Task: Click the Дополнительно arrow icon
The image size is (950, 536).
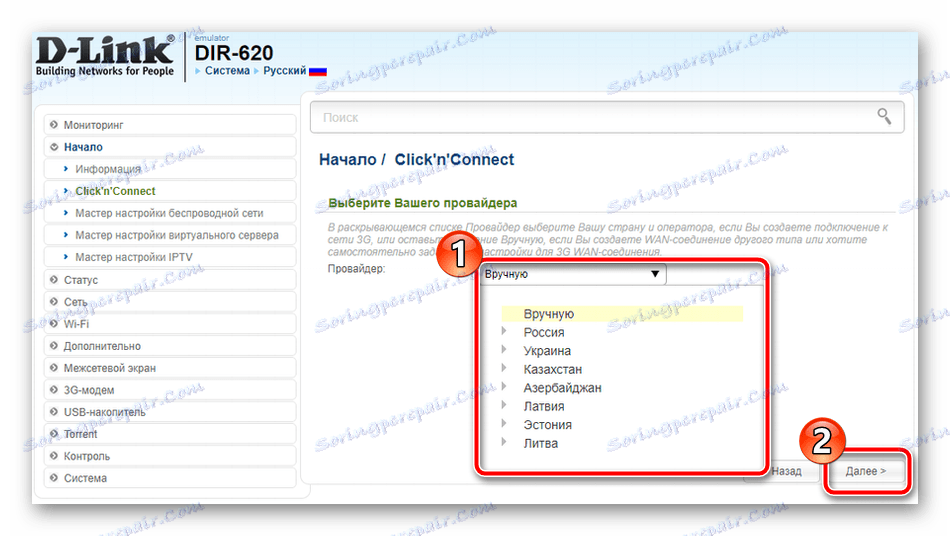Action: pyautogui.click(x=54, y=346)
